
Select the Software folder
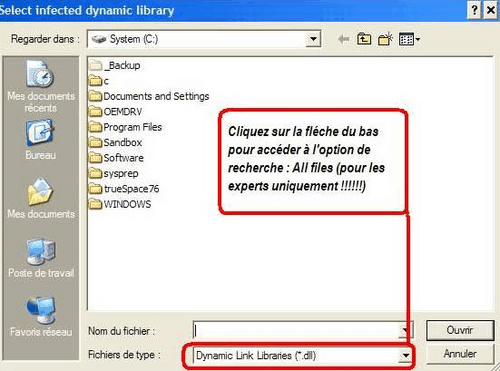click(116, 158)
